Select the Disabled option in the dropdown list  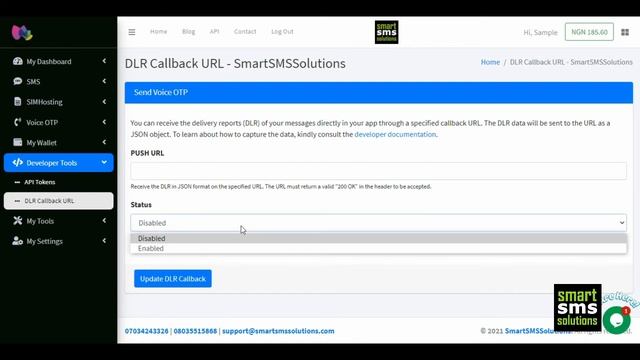pos(378,238)
